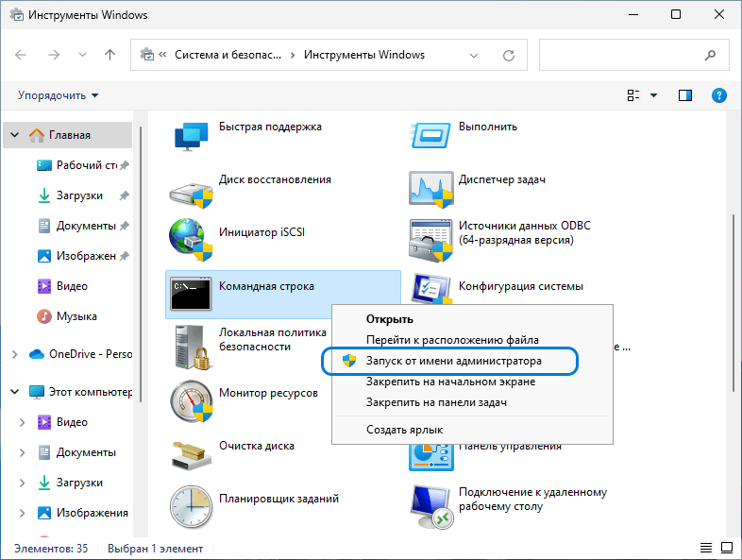Toggle the preview pane button
The height and width of the screenshot is (560, 742).
[x=685, y=95]
